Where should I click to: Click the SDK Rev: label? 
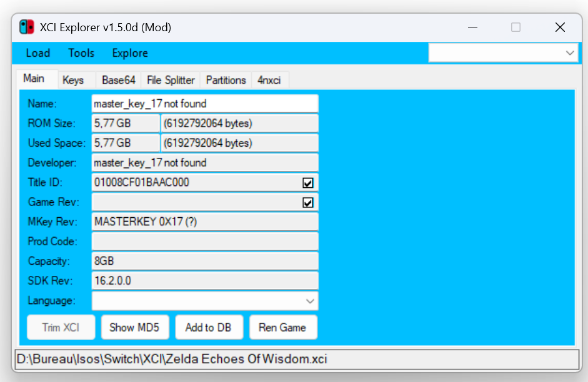coord(50,281)
